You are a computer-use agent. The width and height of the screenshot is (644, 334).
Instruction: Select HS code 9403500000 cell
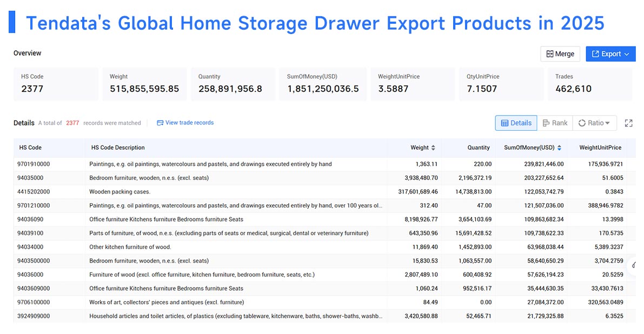click(34, 261)
